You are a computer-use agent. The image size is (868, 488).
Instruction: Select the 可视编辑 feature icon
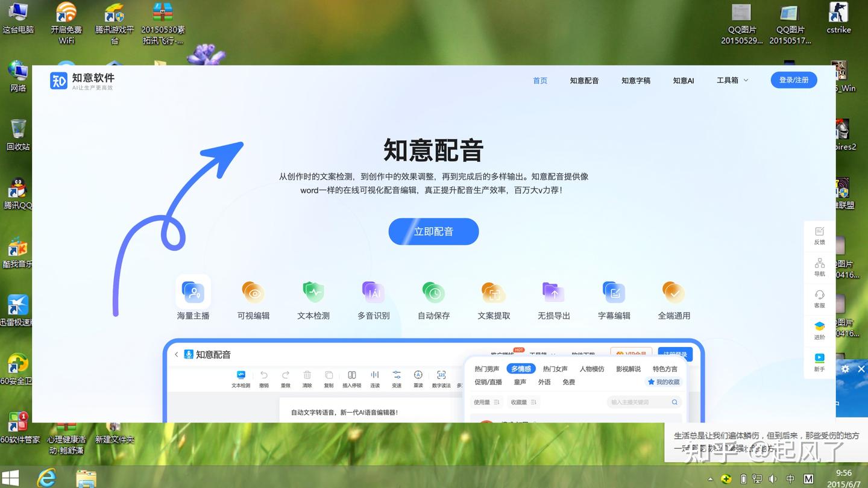click(x=253, y=293)
